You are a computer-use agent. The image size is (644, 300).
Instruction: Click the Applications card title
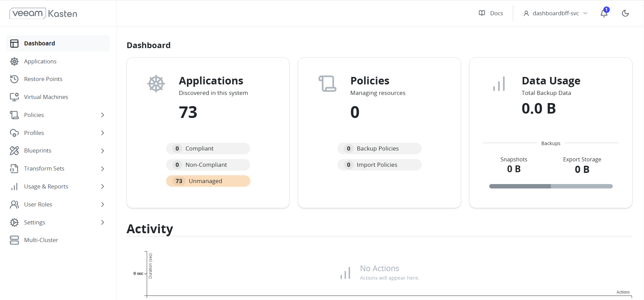coord(211,81)
